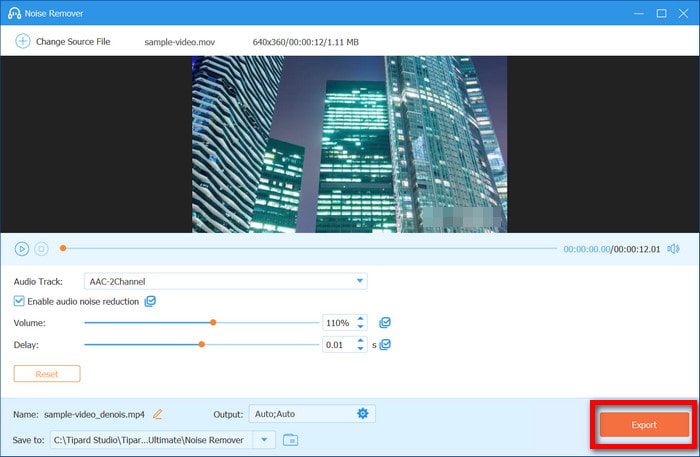
Task: Click the plus icon to change source file
Action: click(22, 41)
